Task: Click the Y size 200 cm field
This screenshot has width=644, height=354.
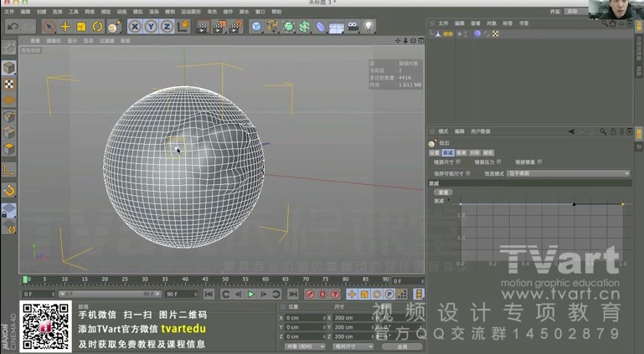Action: tap(353, 327)
